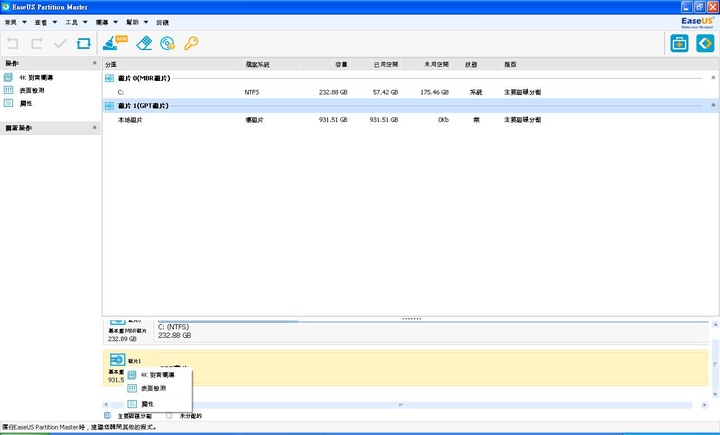Click the 檔案系統 file system column header
720x435 pixels.
click(270, 64)
